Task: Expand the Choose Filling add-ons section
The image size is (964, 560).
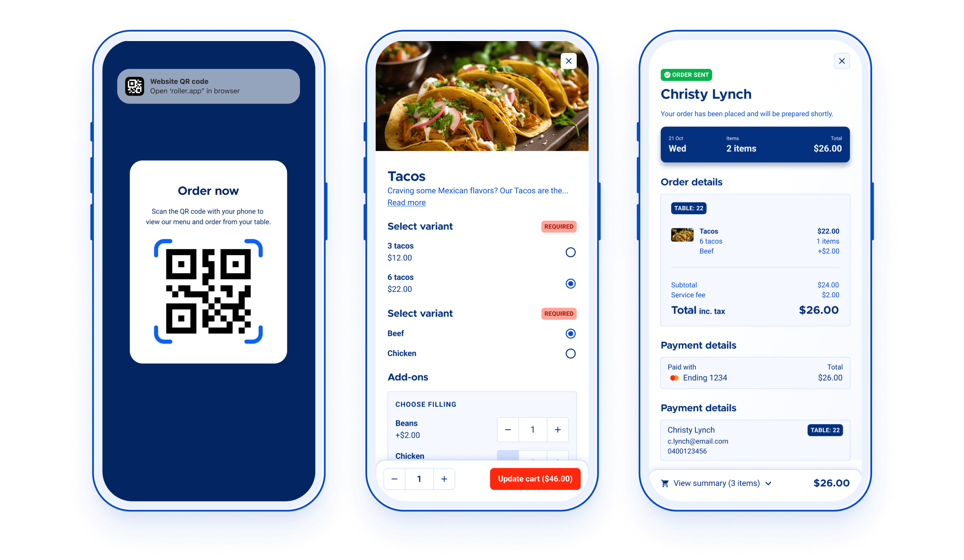Action: click(426, 404)
